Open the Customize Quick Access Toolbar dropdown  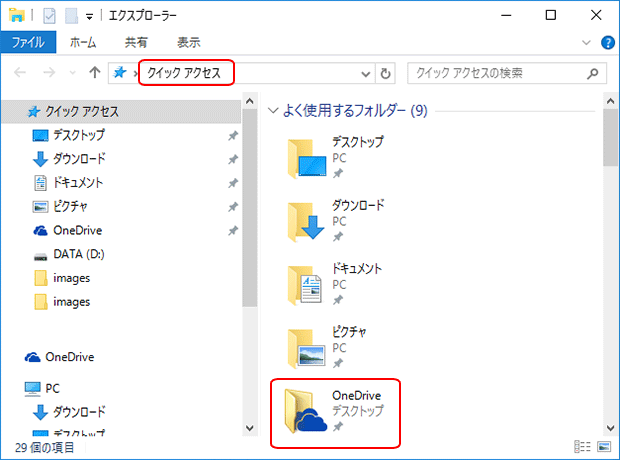(90, 16)
